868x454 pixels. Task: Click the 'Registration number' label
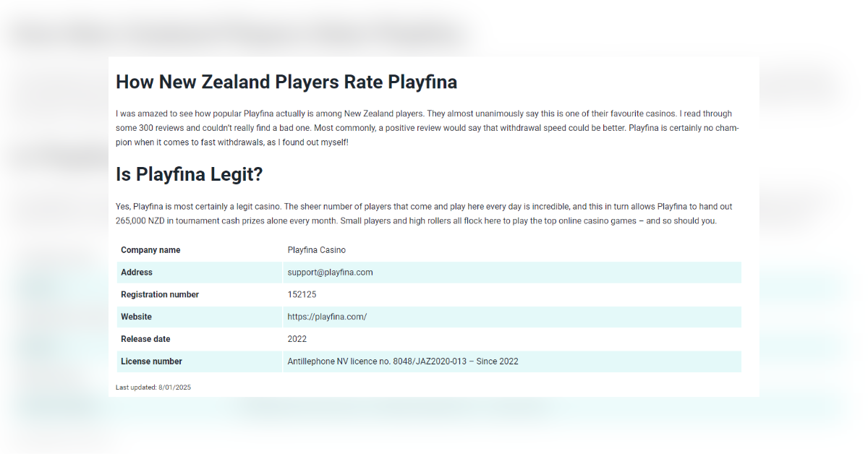coord(160,295)
